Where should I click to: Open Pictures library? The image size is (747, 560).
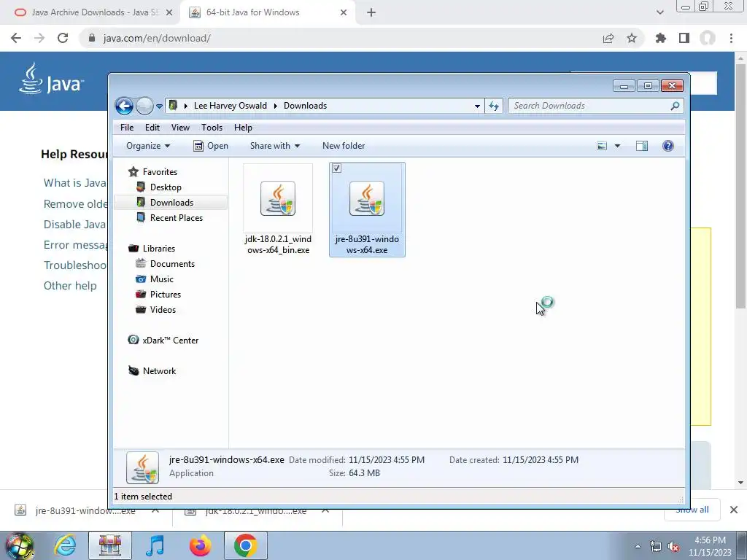[166, 295]
